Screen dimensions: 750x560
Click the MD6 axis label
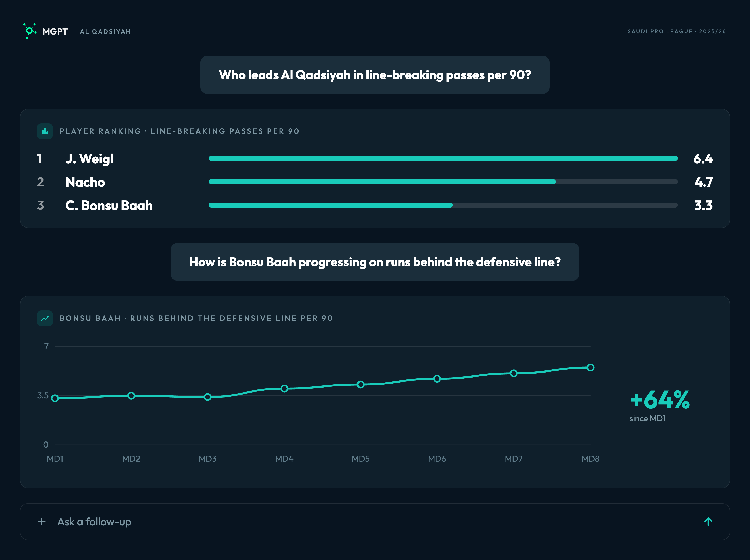[x=437, y=459]
